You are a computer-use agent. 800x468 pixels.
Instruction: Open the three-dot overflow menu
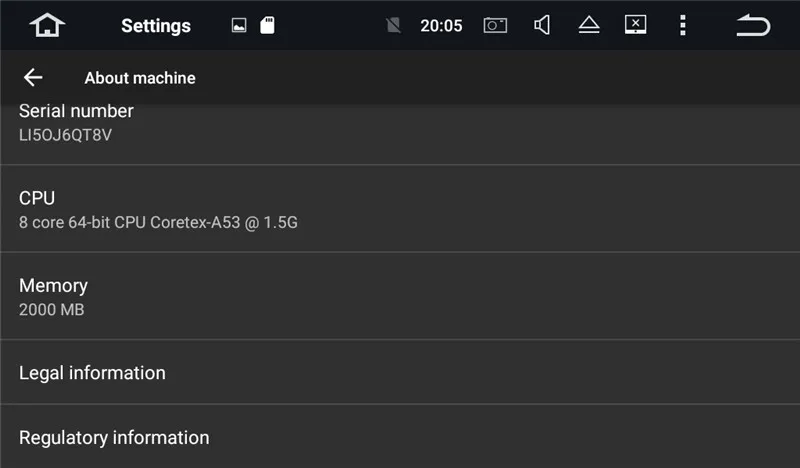(x=682, y=26)
